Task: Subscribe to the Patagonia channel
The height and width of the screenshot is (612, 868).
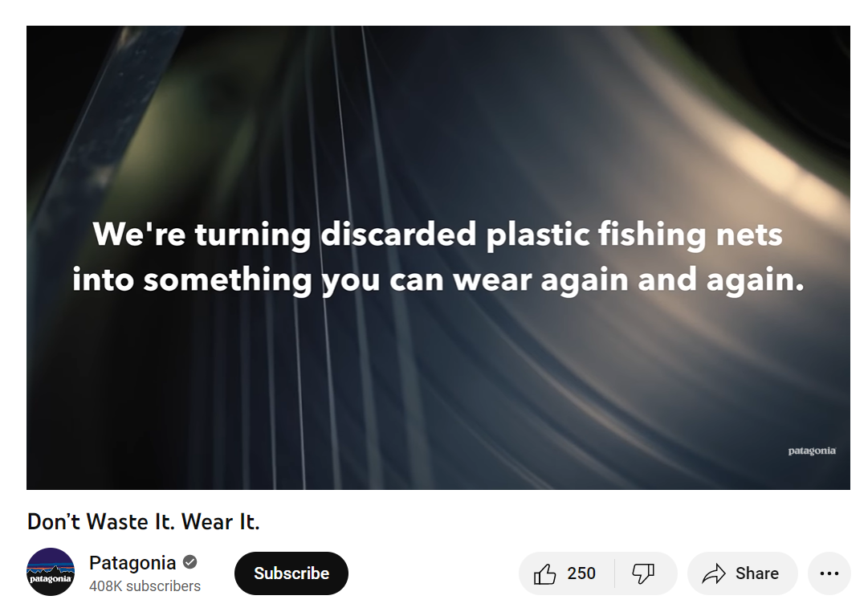Action: (291, 573)
